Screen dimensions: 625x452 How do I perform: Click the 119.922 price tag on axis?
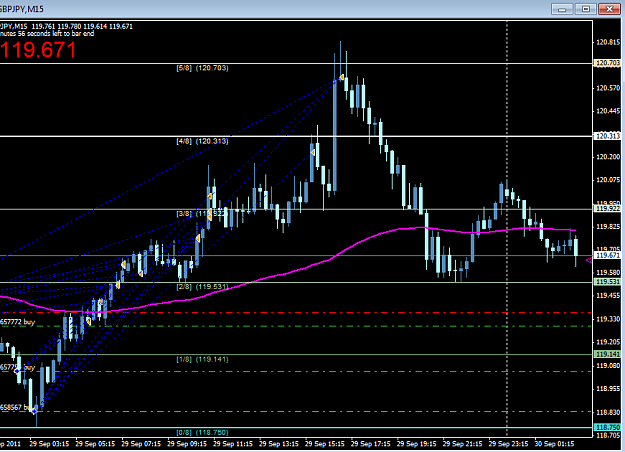[x=607, y=208]
